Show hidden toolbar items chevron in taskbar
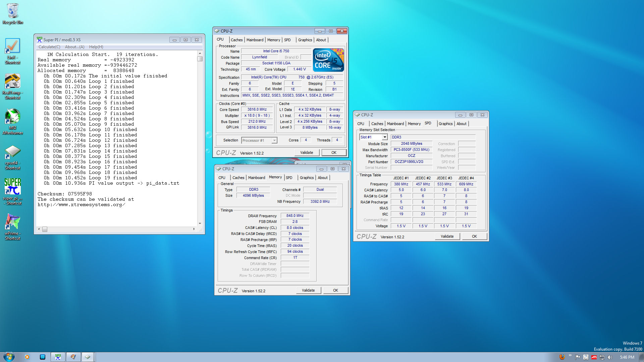644x362 pixels. tap(570, 356)
